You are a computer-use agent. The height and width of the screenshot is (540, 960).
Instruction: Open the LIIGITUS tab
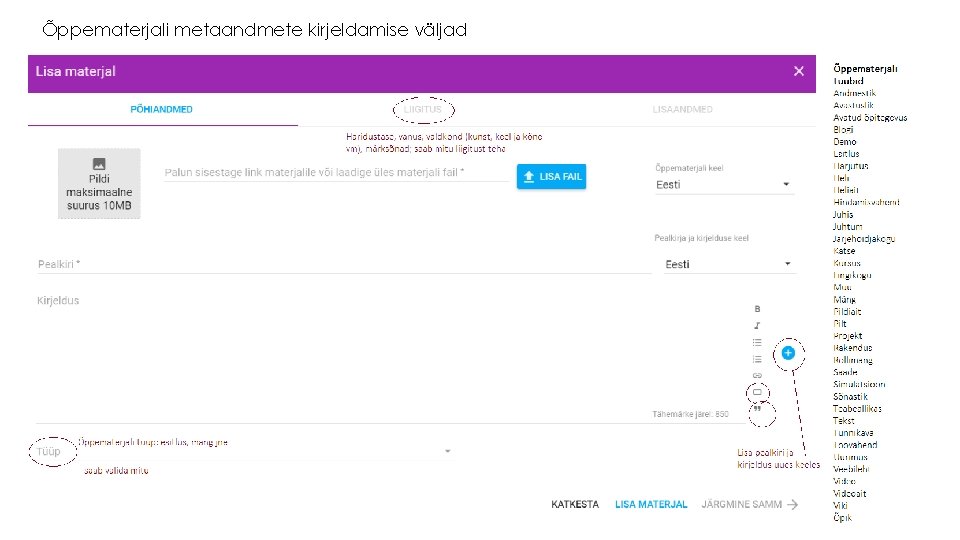(x=422, y=109)
